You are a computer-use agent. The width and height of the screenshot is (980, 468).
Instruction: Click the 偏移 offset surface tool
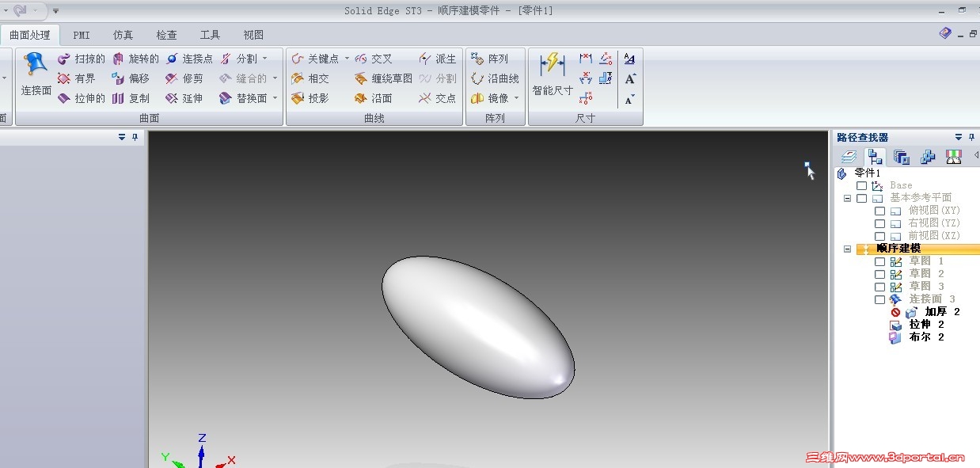pos(131,78)
